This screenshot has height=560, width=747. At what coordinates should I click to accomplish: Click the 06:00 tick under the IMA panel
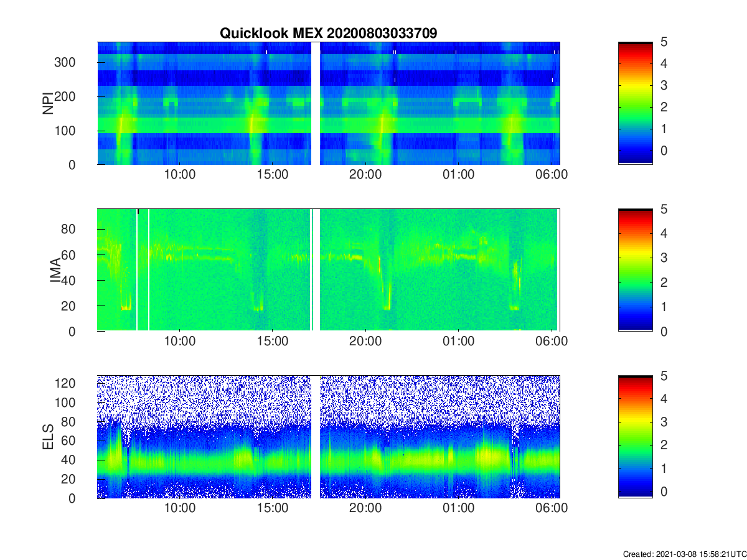click(552, 342)
